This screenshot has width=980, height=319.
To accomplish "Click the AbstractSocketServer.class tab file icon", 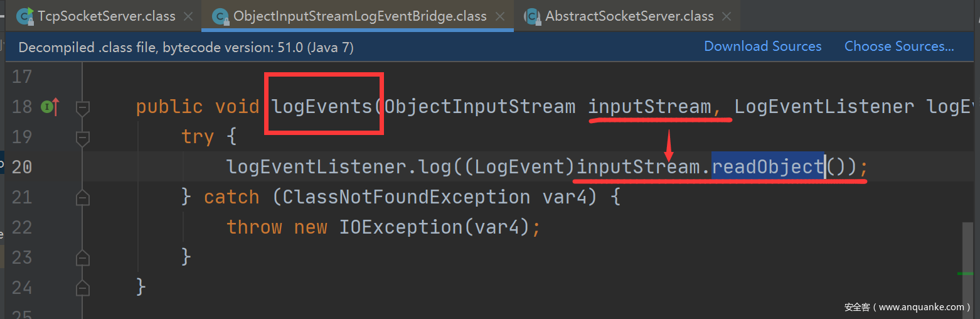I will (x=533, y=16).
